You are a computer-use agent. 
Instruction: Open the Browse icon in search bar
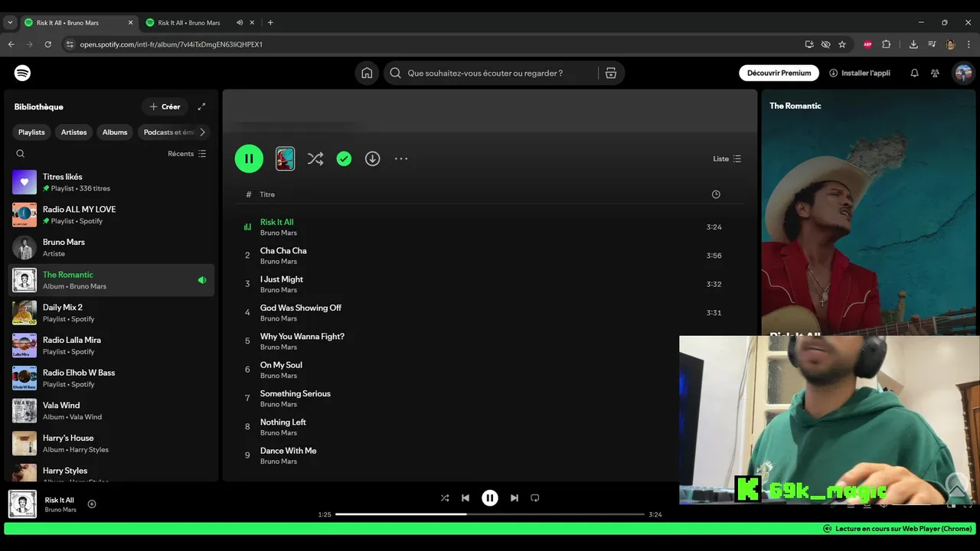610,73
